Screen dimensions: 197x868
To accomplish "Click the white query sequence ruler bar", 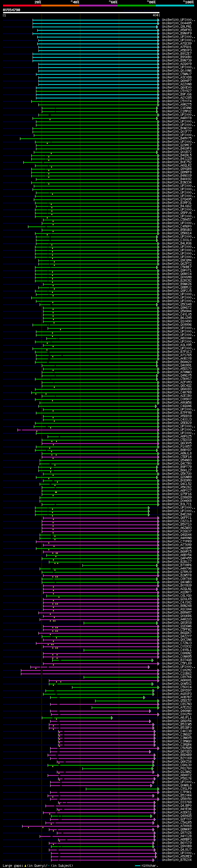I will click(81, 12).
